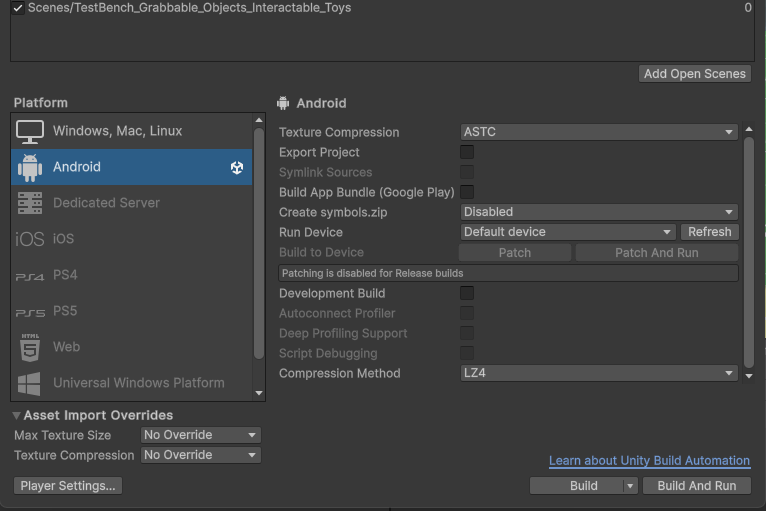Collapse the Asset Import Overrides section

(17, 415)
